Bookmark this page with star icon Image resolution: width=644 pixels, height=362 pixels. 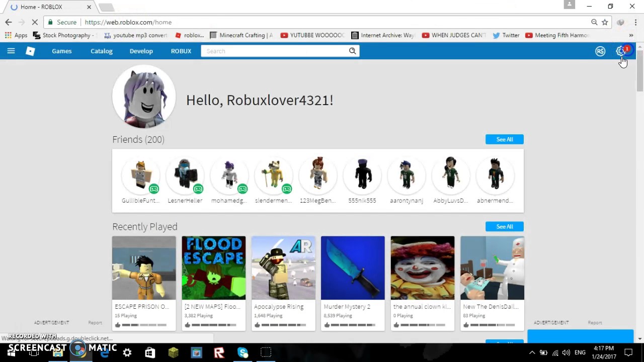(x=605, y=22)
